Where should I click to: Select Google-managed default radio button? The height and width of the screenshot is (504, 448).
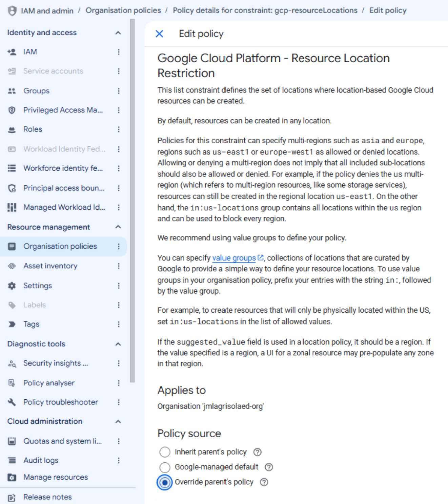coord(165,467)
